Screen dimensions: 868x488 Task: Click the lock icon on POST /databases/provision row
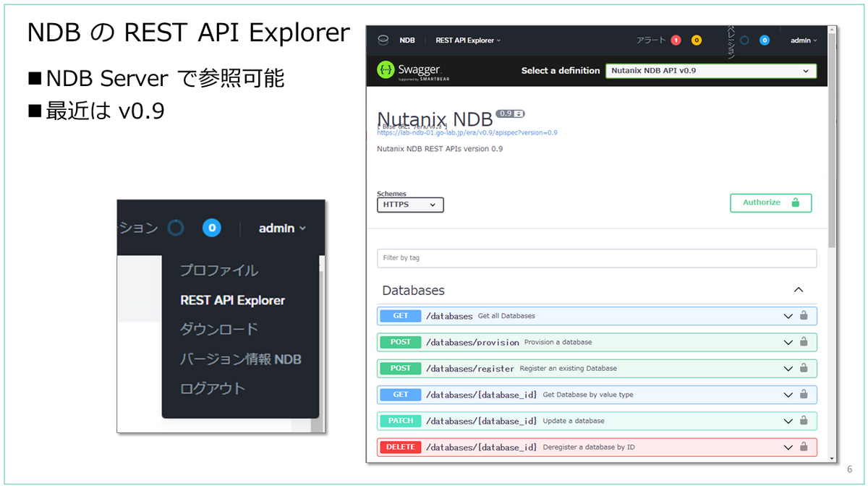tap(804, 342)
